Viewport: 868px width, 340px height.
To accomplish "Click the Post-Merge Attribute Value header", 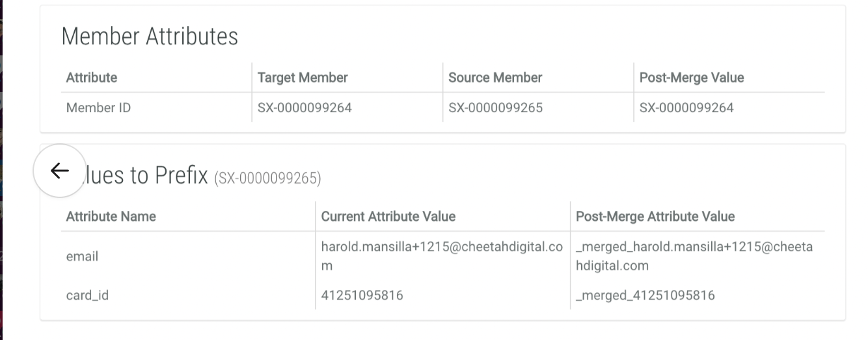I will click(655, 216).
